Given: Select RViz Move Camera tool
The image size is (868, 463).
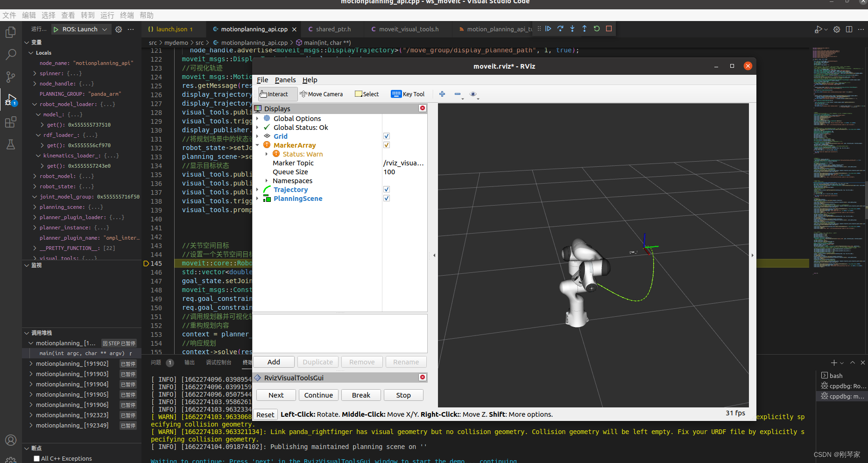Looking at the screenshot, I should click(x=321, y=94).
